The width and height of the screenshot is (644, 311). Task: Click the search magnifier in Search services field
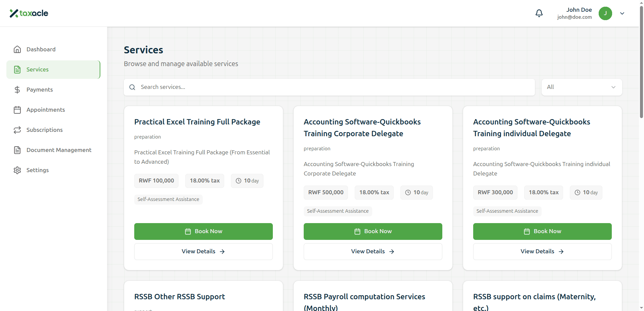tap(132, 87)
